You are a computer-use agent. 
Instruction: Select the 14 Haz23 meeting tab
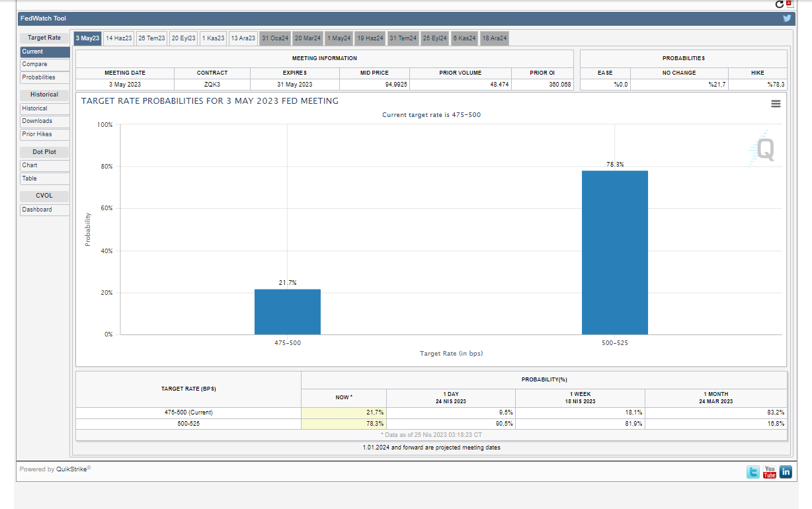tap(119, 38)
